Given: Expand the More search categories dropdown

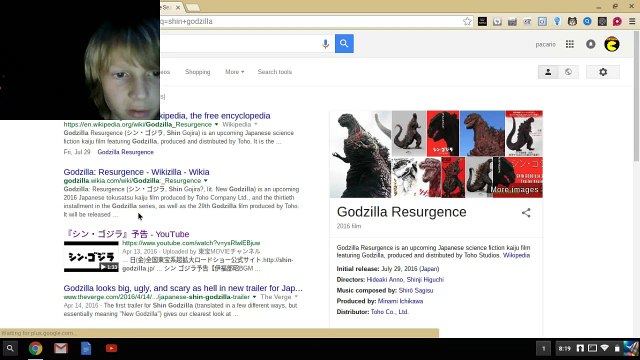Looking at the screenshot, I should coord(234,72).
